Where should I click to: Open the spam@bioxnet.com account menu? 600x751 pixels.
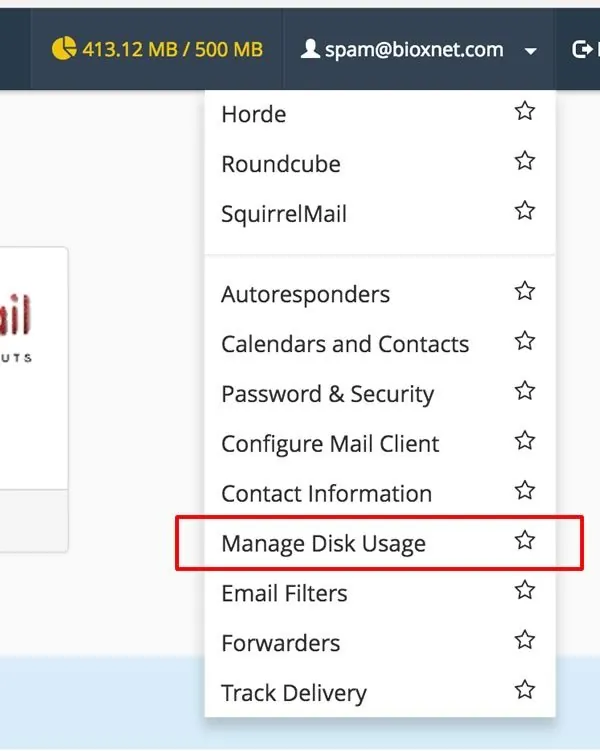[414, 49]
